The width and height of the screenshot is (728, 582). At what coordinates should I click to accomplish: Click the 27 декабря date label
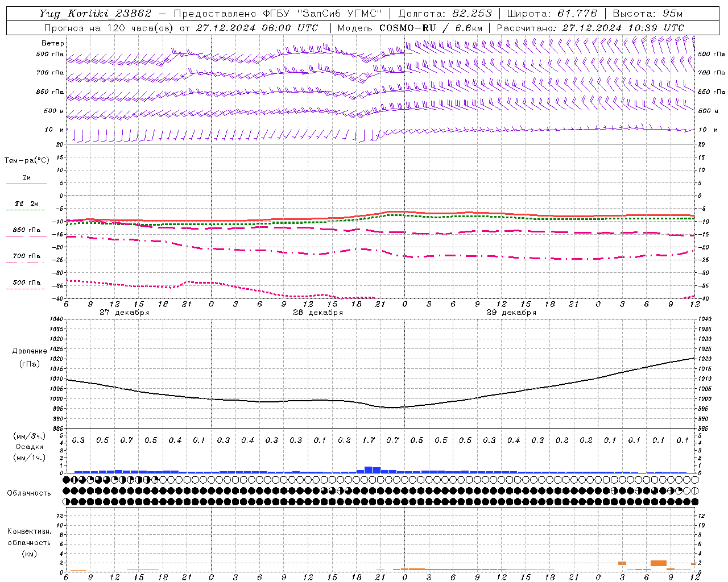click(124, 313)
